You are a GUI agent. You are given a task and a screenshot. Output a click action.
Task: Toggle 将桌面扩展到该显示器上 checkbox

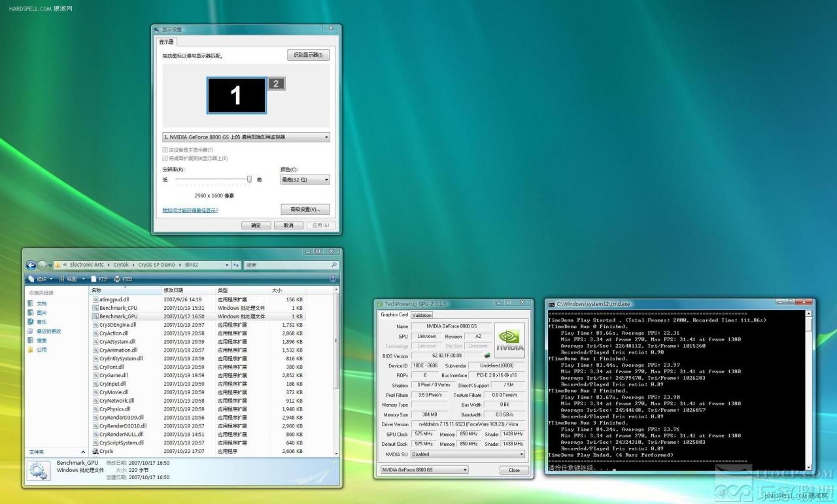(165, 158)
